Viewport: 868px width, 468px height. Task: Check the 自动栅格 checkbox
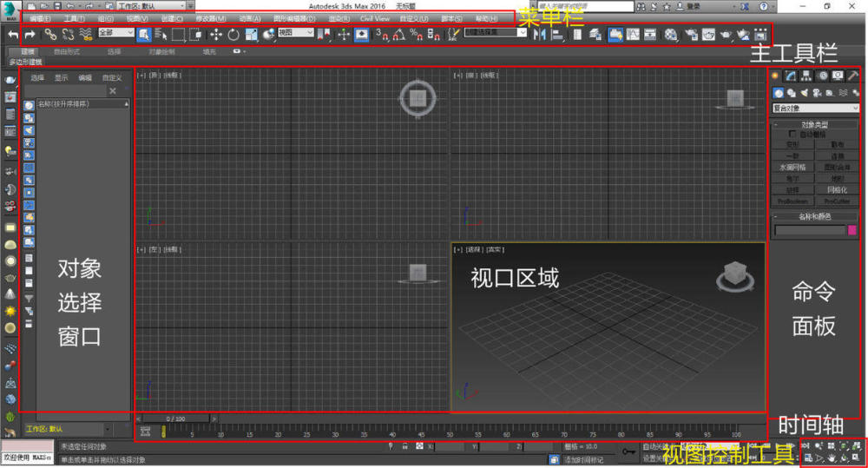[x=792, y=134]
